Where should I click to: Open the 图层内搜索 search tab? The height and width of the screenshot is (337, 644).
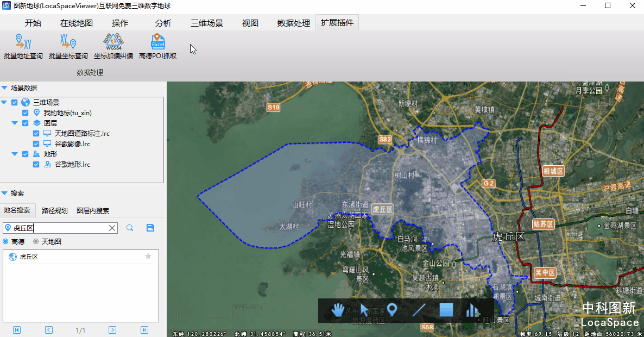tap(93, 210)
